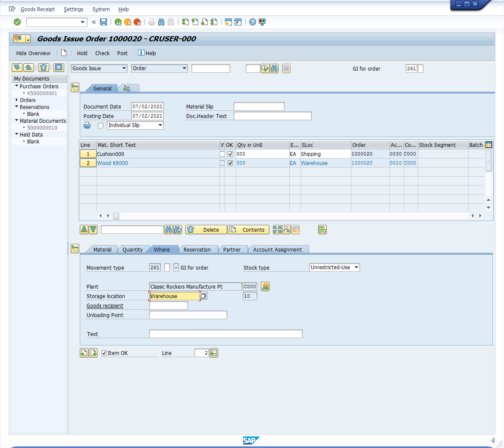Click the Display Plant icon next to C000
Viewport: 504px width, 448px height.
pyautogui.click(x=265, y=286)
